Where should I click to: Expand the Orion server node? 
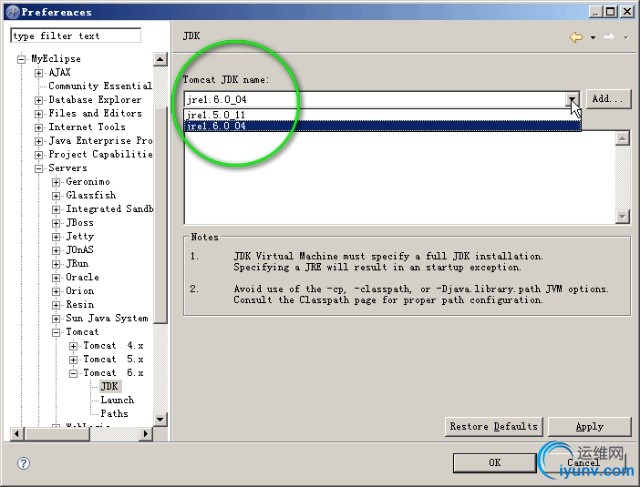pyautogui.click(x=56, y=291)
